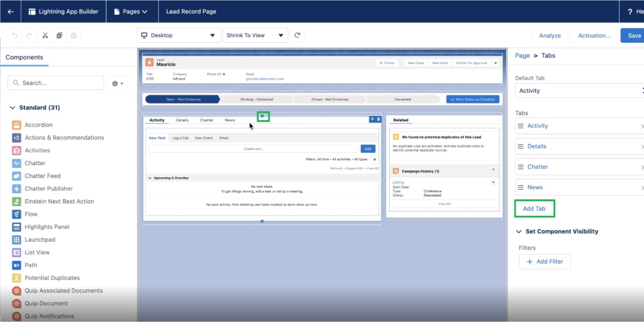Click the undo icon
Viewport: 644px width, 322px height.
click(x=15, y=36)
